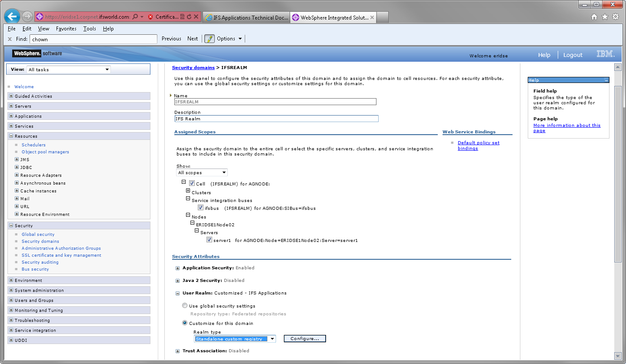
Task: Open the Find Options dropdown
Action: [x=230, y=39]
